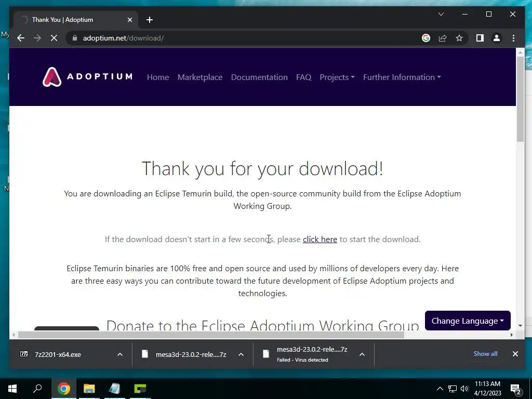
Task: Open Windows search from taskbar
Action: [37, 389]
